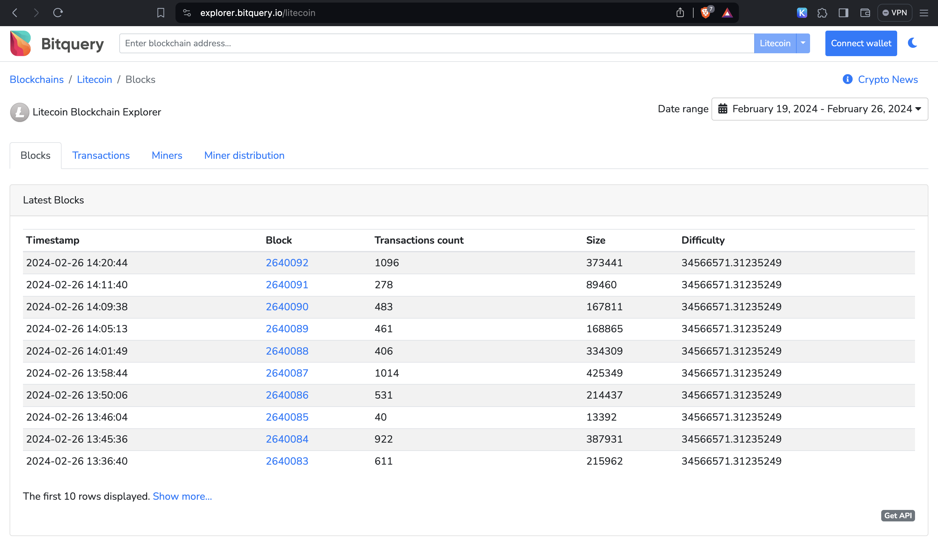938x560 pixels.
Task: Click the calendar icon in date range
Action: (722, 109)
